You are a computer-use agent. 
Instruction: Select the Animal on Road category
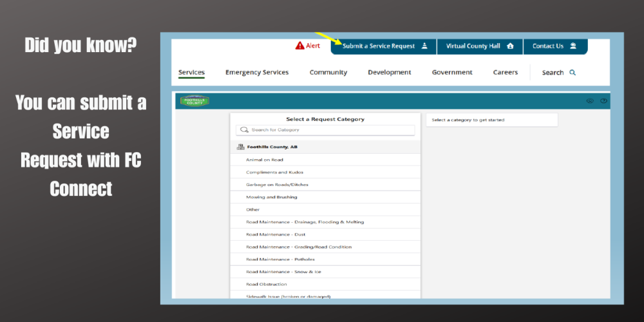265,160
